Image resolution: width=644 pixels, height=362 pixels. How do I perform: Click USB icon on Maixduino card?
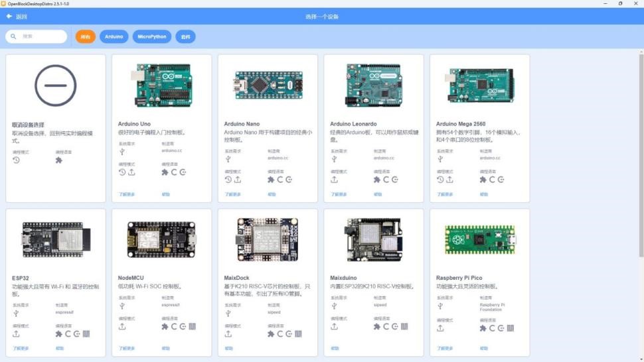(334, 306)
